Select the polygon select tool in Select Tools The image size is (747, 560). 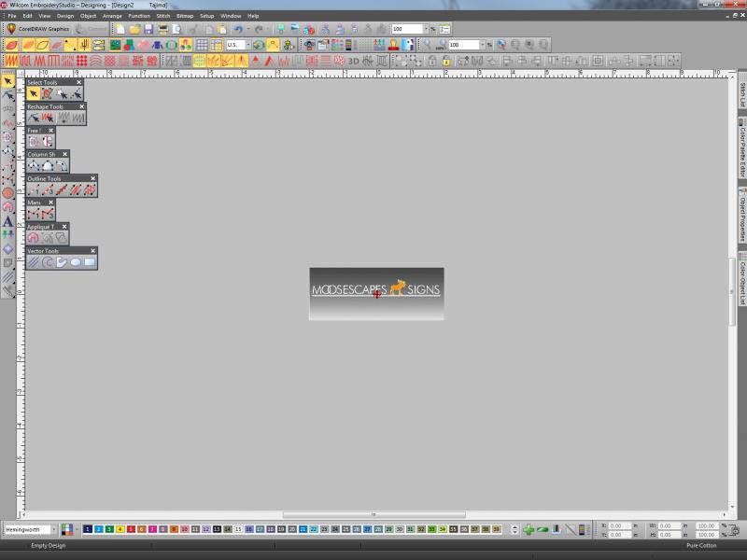click(48, 94)
